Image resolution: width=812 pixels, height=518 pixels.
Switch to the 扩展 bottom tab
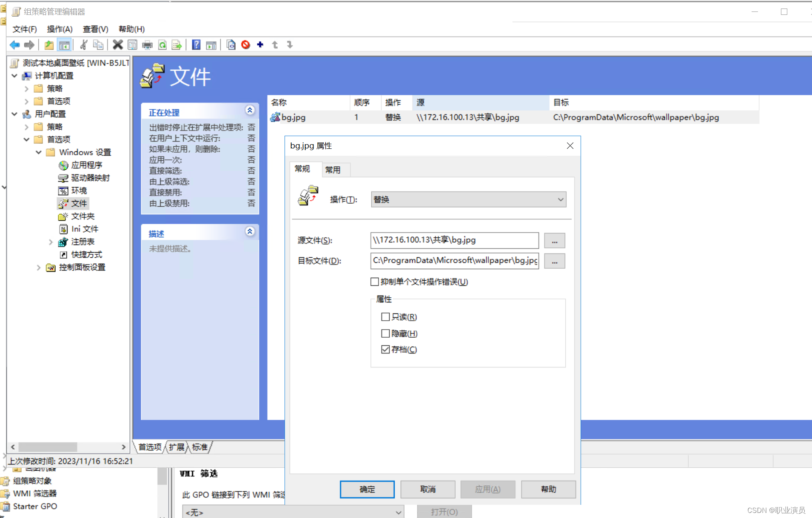[177, 447]
